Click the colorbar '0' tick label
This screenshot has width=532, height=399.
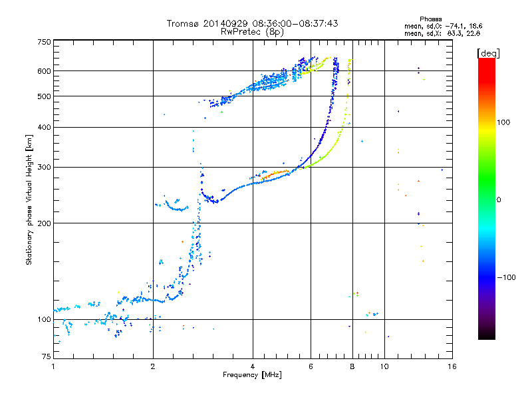tap(499, 200)
